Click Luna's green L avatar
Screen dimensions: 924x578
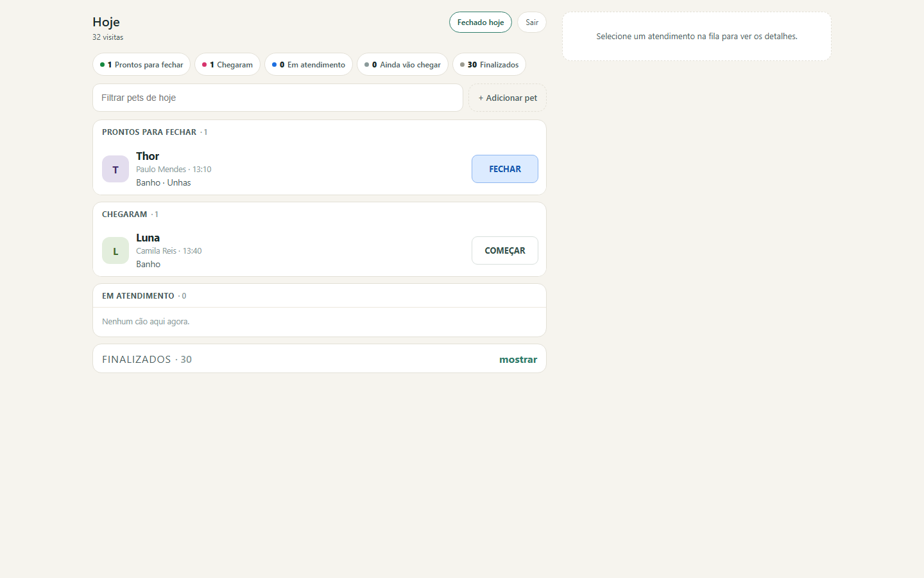pyautogui.click(x=116, y=250)
